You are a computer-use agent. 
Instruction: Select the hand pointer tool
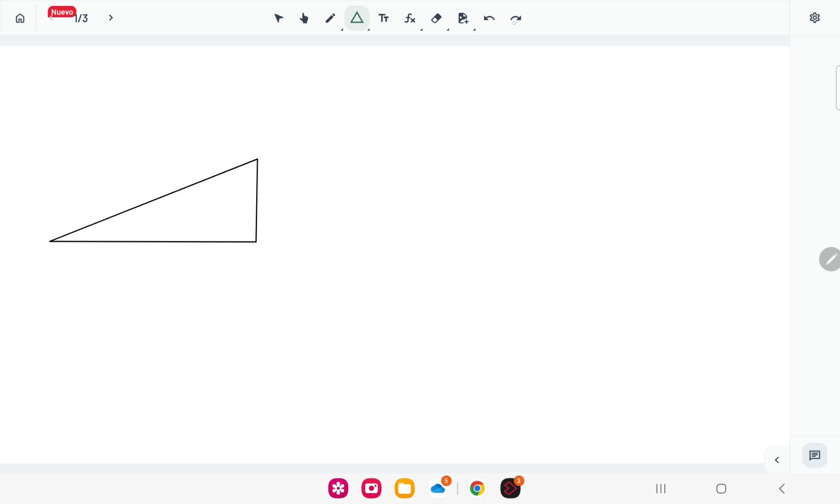(304, 18)
